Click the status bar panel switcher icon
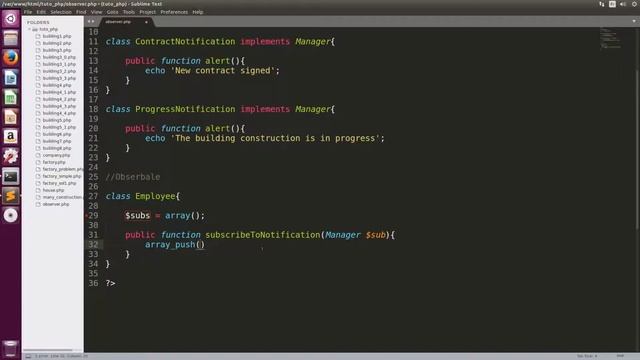This screenshot has width=640, height=360. [28, 356]
